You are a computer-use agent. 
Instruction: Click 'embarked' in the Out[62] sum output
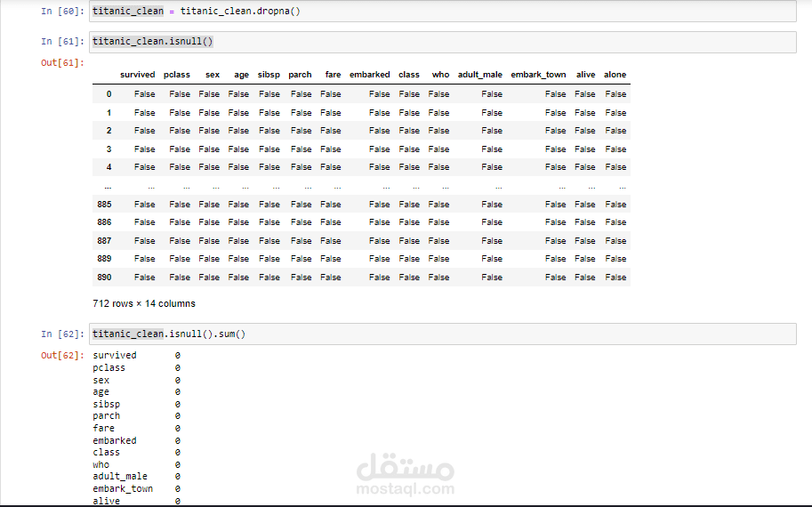[x=115, y=440]
